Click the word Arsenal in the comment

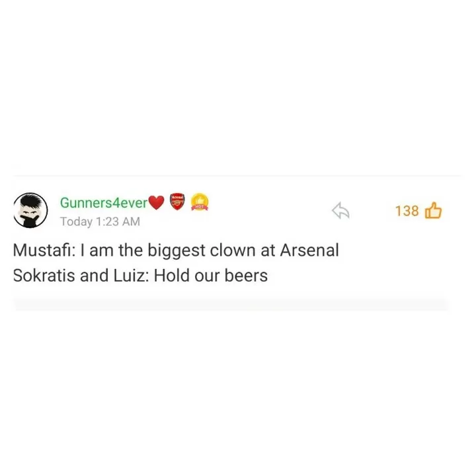point(309,251)
